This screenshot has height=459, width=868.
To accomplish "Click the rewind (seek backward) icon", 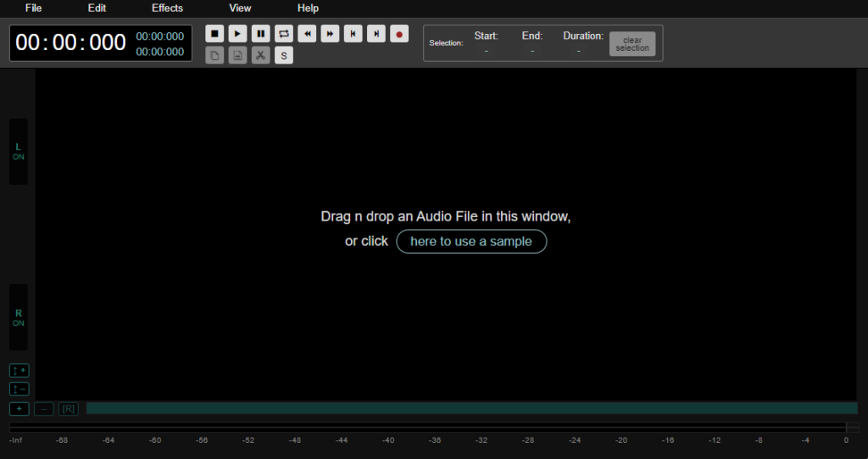I will click(x=307, y=34).
